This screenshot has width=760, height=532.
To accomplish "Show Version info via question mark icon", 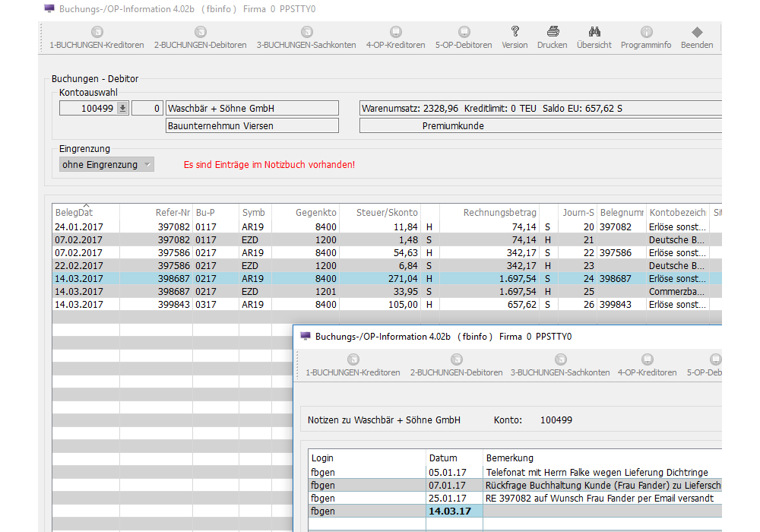I will 515,32.
